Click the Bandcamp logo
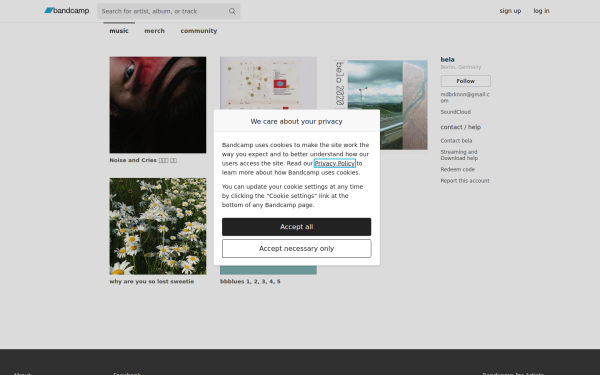Image resolution: width=600 pixels, height=375 pixels. click(x=67, y=11)
